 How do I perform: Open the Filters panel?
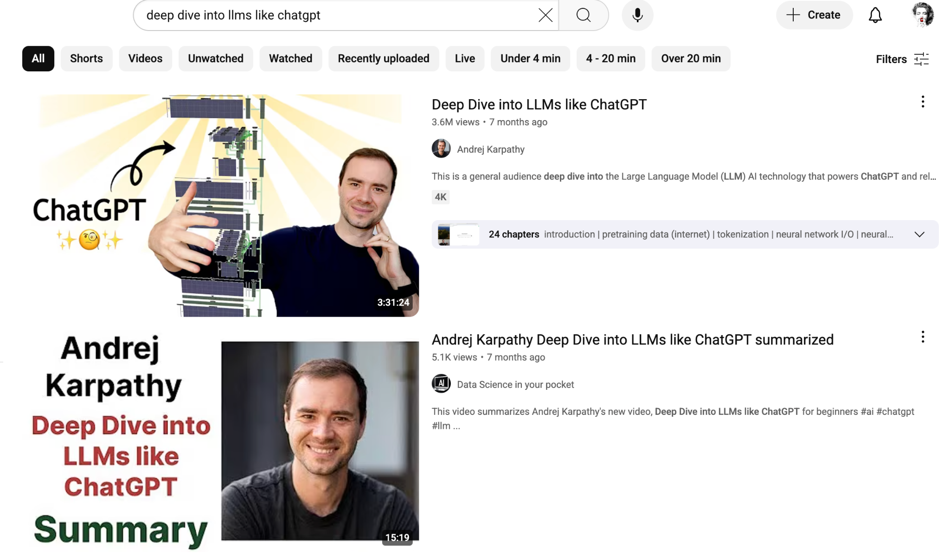tap(902, 59)
